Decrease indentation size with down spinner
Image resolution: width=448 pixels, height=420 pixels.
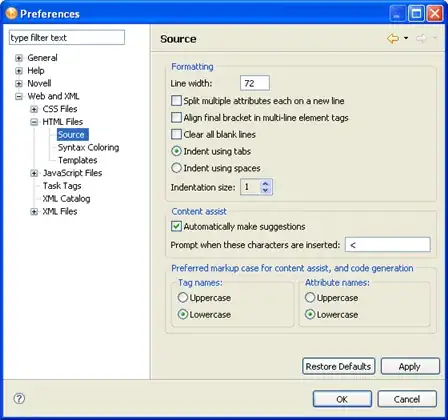point(265,190)
